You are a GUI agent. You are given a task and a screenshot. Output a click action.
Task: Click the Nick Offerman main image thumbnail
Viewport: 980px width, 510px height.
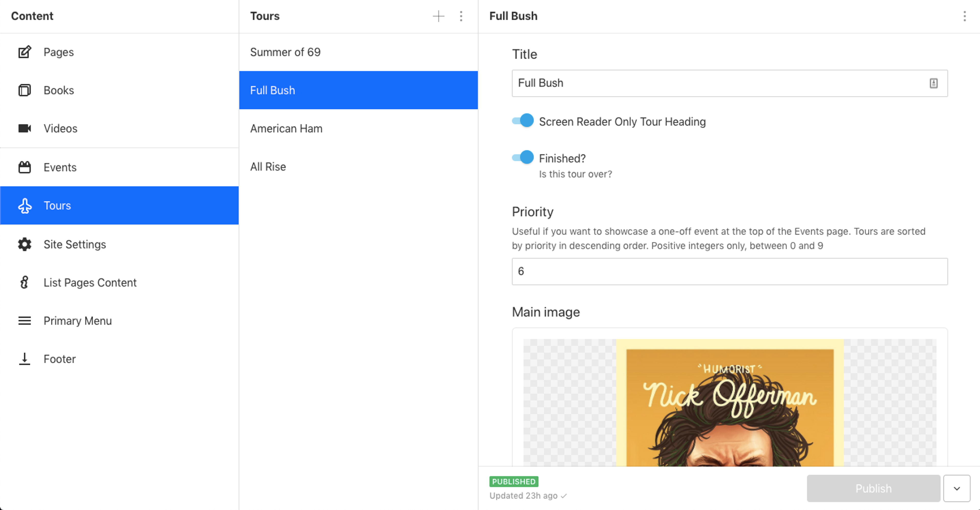[729, 404]
